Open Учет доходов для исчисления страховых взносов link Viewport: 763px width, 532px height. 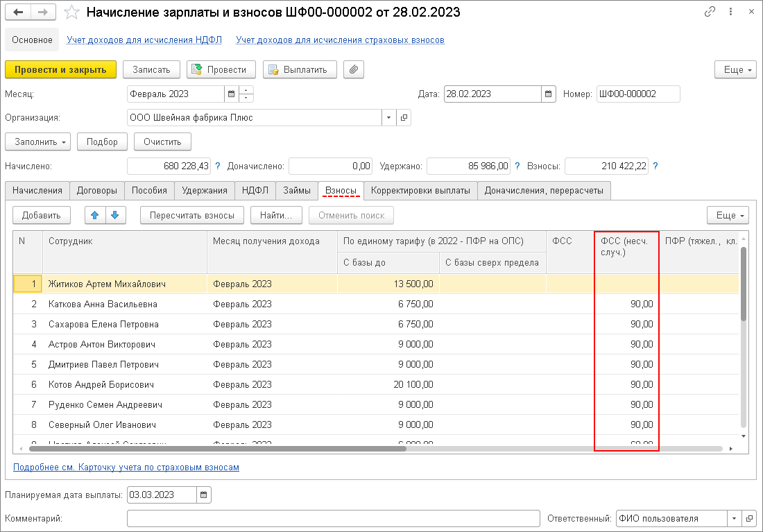pyautogui.click(x=340, y=40)
